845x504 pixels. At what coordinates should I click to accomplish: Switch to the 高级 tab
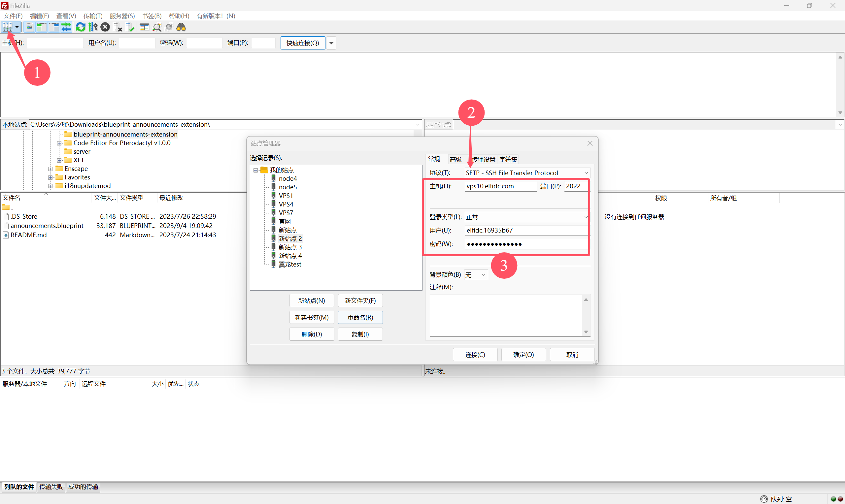(455, 159)
